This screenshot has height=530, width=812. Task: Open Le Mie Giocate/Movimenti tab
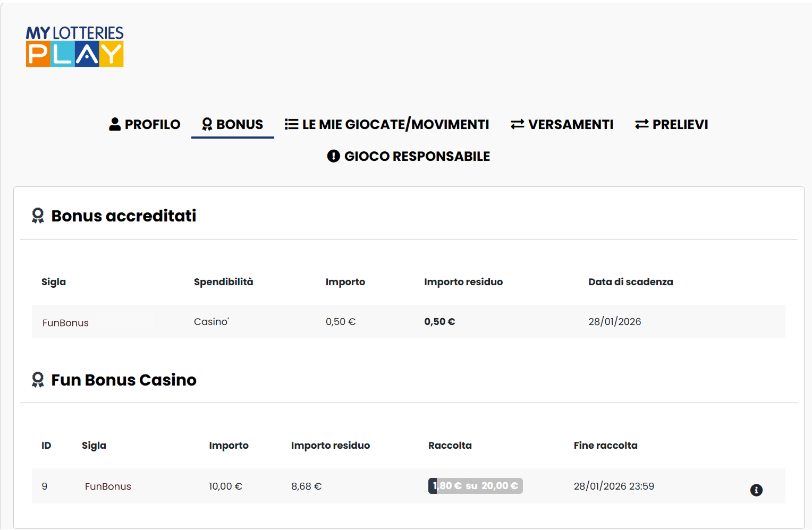387,124
